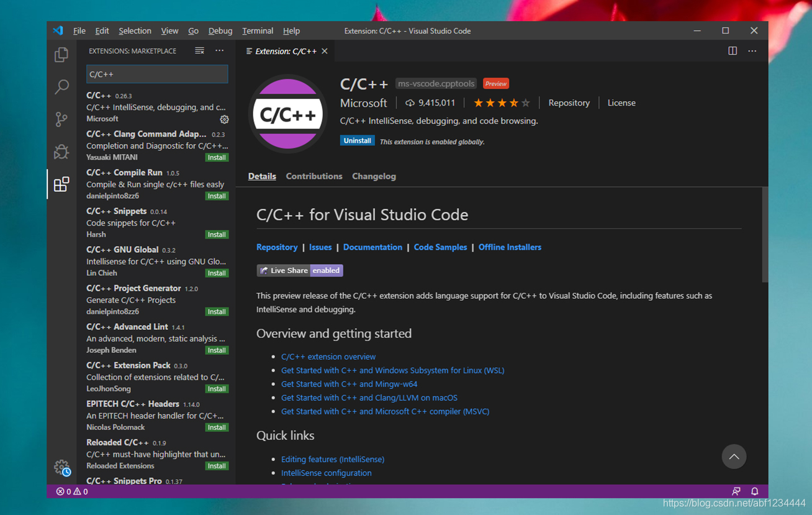Screen dimensions: 812x515
Task: Open Get Started with Microsoft C++ compiler link
Action: 385,411
